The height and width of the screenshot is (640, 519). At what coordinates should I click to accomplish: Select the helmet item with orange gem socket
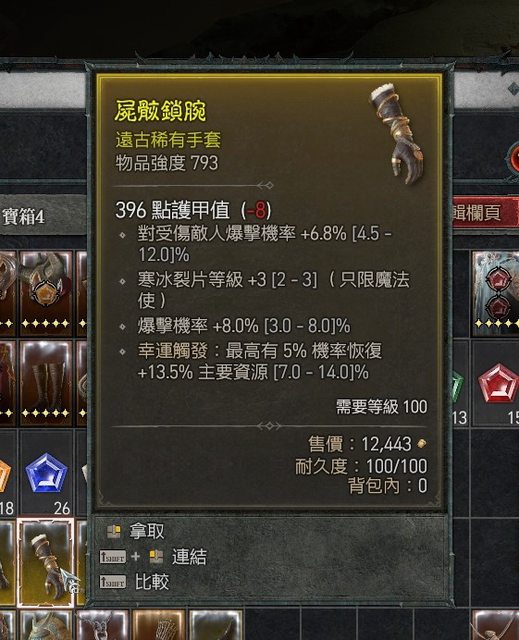coord(46,293)
